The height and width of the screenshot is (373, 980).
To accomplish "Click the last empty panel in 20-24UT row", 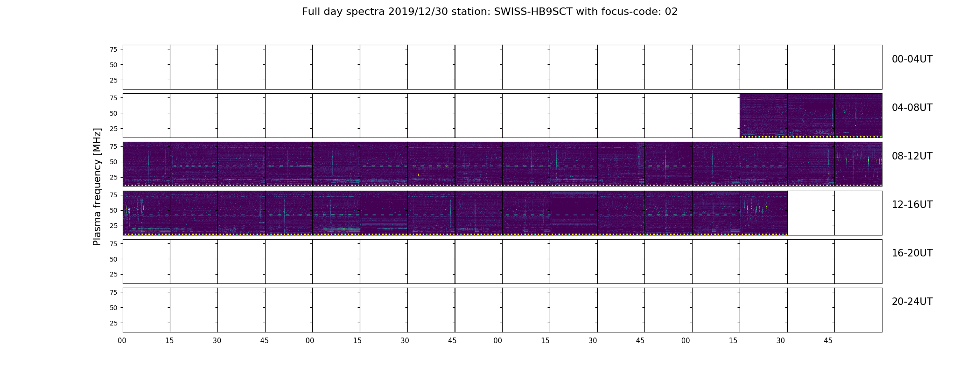I will [x=858, y=310].
